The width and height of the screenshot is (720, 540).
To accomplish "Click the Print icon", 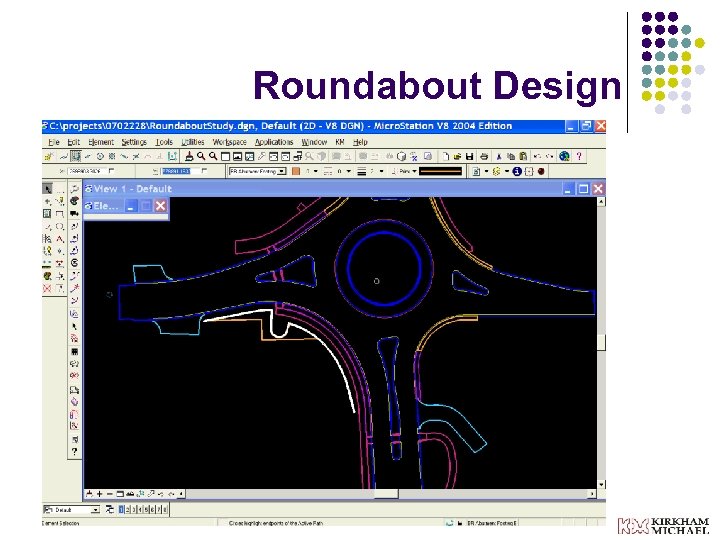I will [x=484, y=157].
